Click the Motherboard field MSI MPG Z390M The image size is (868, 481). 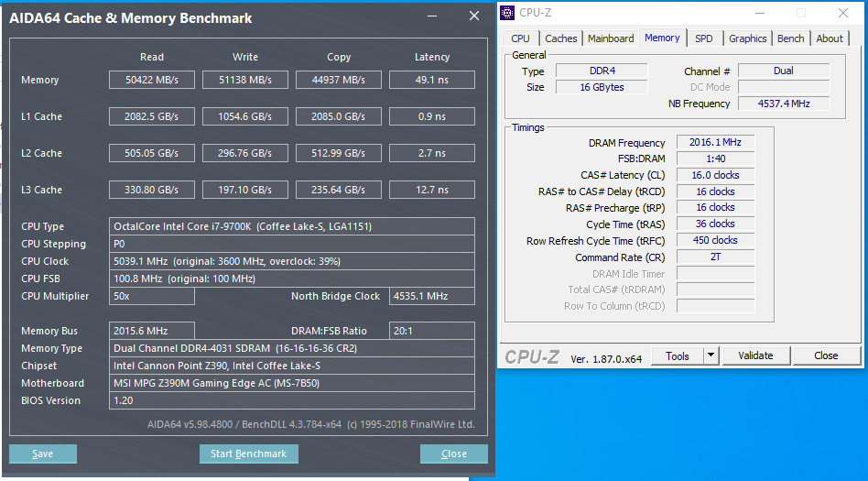292,383
